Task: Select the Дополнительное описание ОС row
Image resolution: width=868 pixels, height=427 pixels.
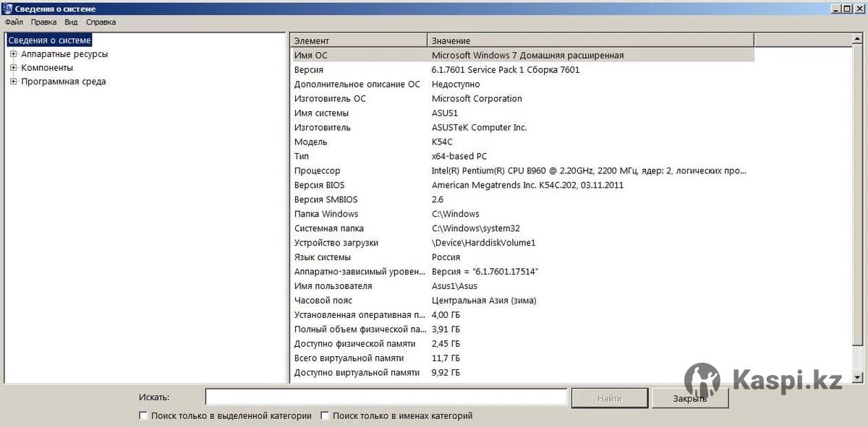Action: click(x=522, y=84)
